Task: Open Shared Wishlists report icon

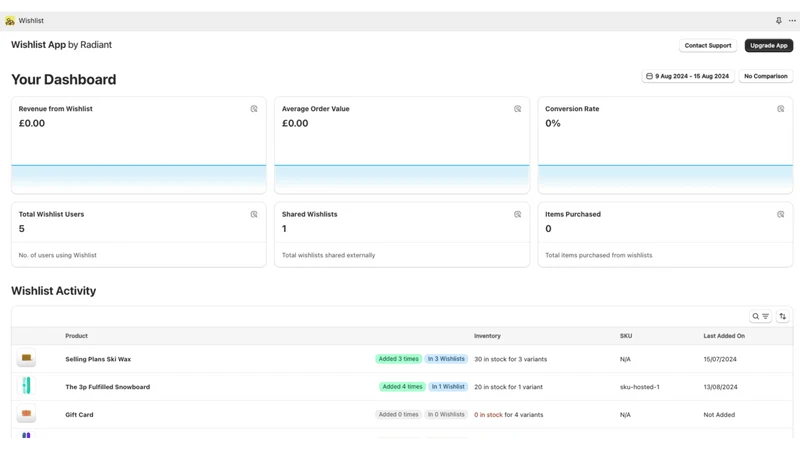Action: click(x=517, y=214)
